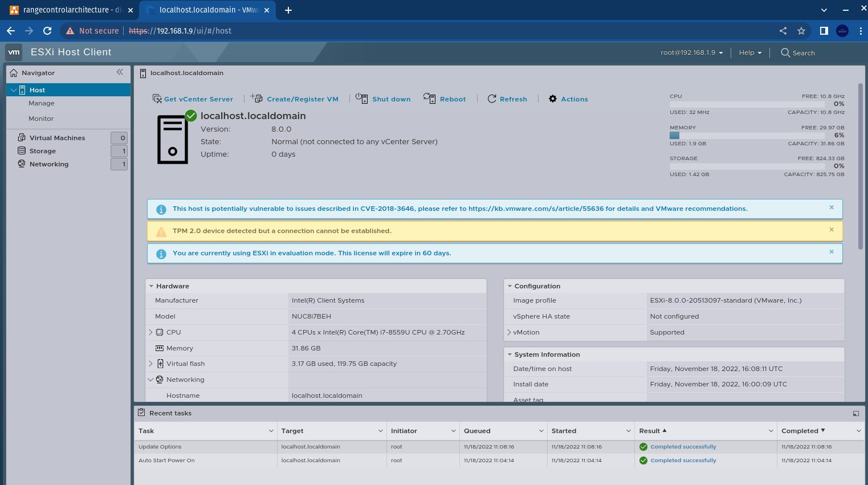Click the browser address bar URL

(x=180, y=31)
